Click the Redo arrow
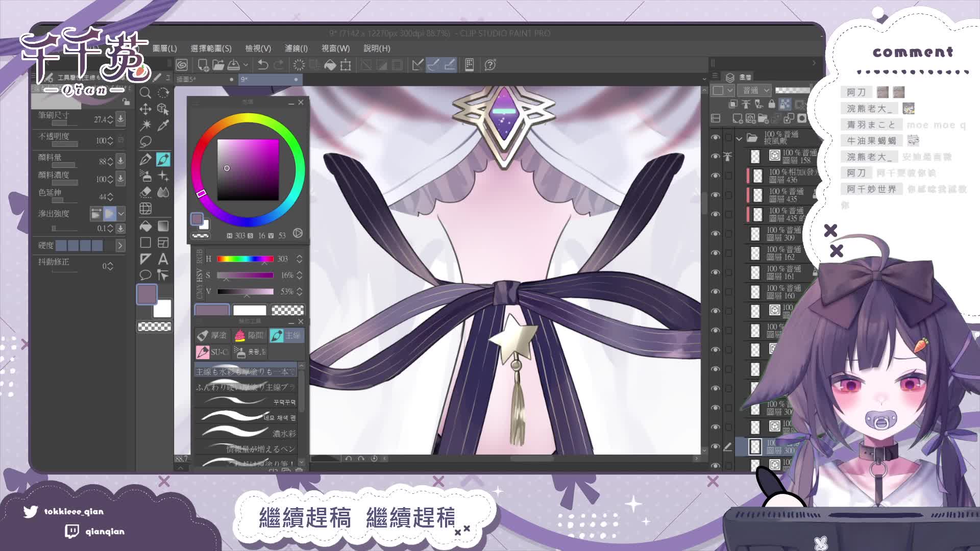The width and height of the screenshot is (980, 551). 279,65
